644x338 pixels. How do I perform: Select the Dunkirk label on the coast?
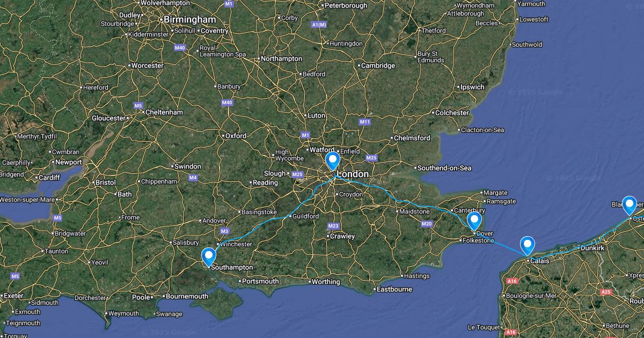pyautogui.click(x=592, y=248)
